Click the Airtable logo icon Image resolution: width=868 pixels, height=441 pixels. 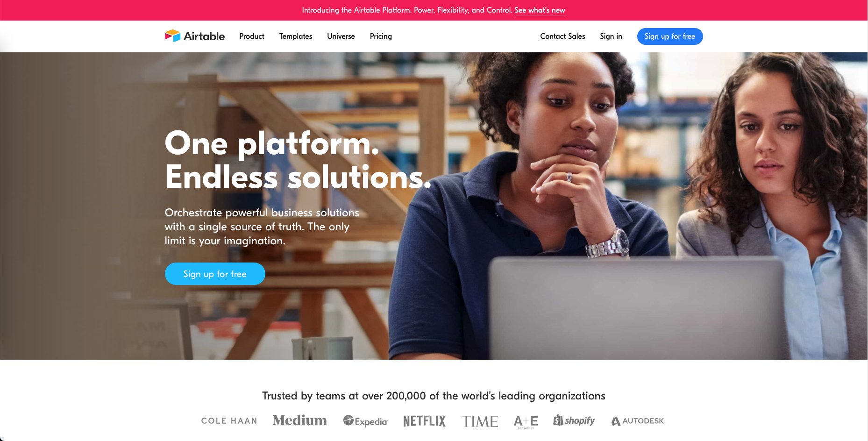(172, 36)
